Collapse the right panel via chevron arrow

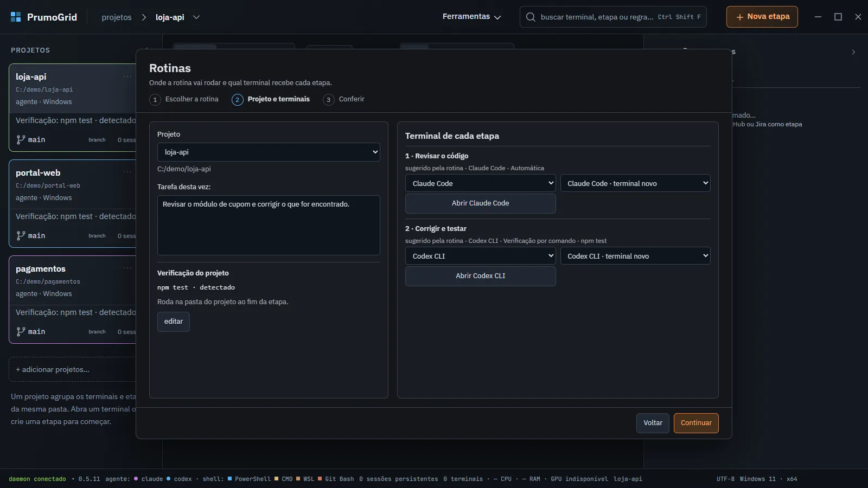[853, 52]
